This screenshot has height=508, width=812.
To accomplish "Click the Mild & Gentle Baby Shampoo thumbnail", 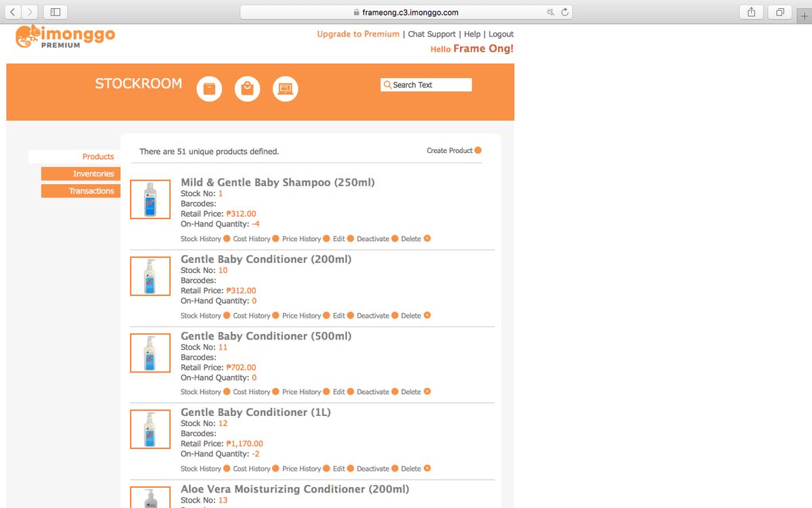I will tap(150, 199).
